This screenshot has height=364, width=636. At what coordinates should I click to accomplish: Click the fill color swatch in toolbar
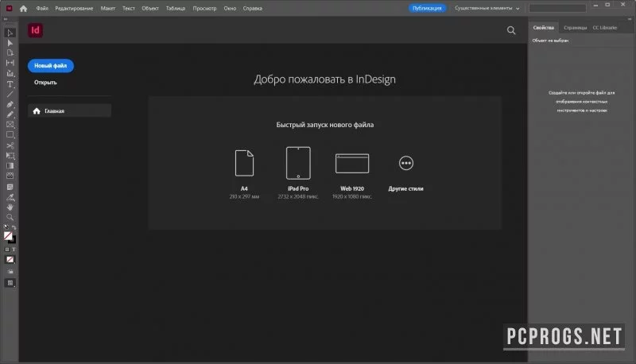pyautogui.click(x=8, y=235)
